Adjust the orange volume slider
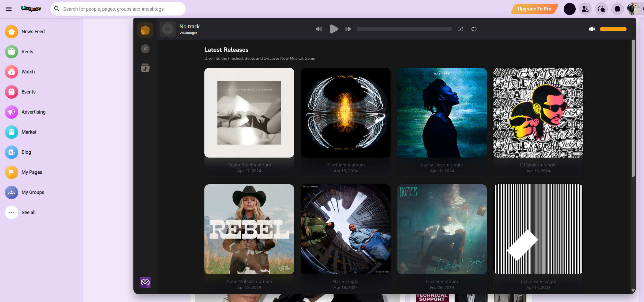The height and width of the screenshot is (302, 644). pyautogui.click(x=613, y=29)
